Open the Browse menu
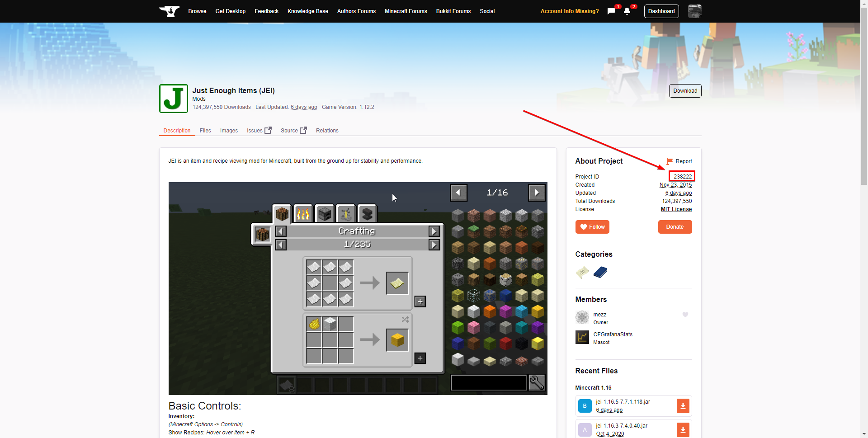Viewport: 868px width, 438px height. (x=197, y=11)
